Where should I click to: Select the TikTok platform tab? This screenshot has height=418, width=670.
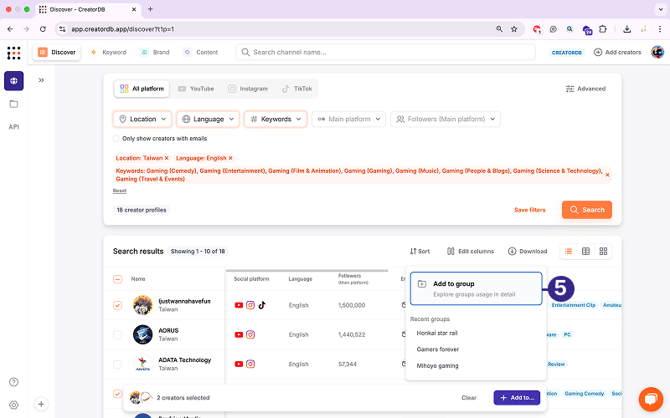[x=297, y=89]
